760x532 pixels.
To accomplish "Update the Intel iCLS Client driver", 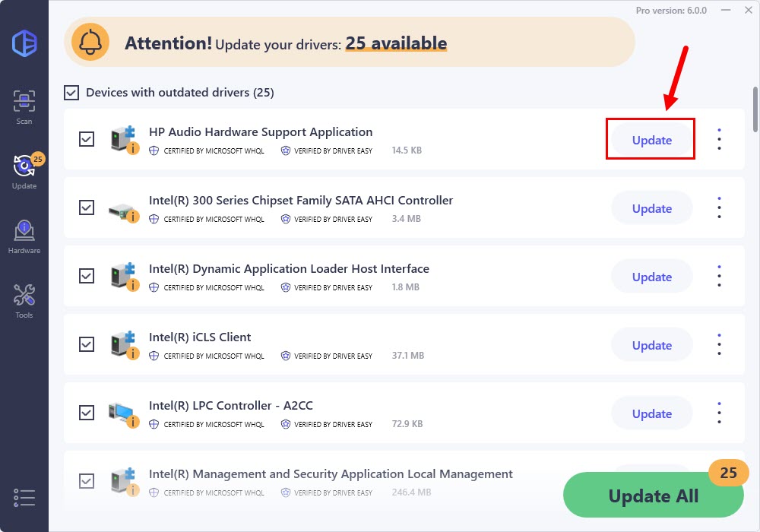I will pyautogui.click(x=652, y=345).
